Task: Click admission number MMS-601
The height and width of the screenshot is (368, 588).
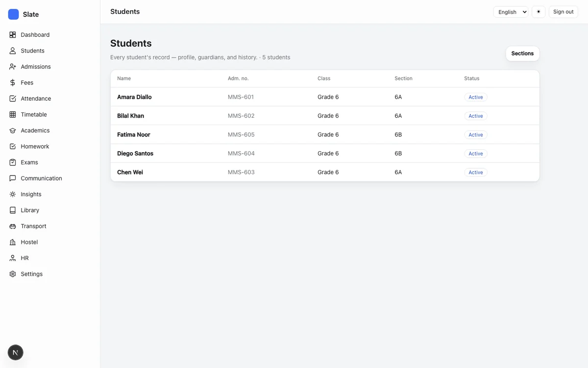Action: tap(241, 97)
